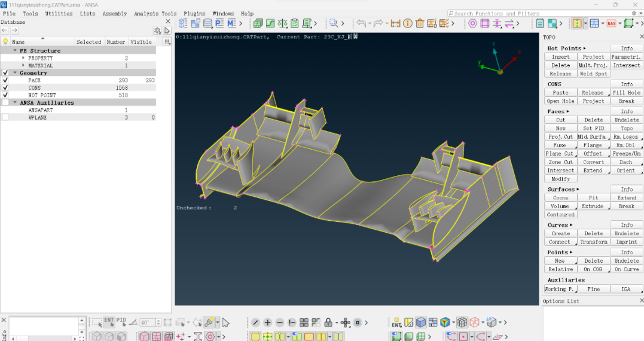The width and height of the screenshot is (644, 341).
Task: Click the measure distance icon in toolbar
Action: [395, 23]
